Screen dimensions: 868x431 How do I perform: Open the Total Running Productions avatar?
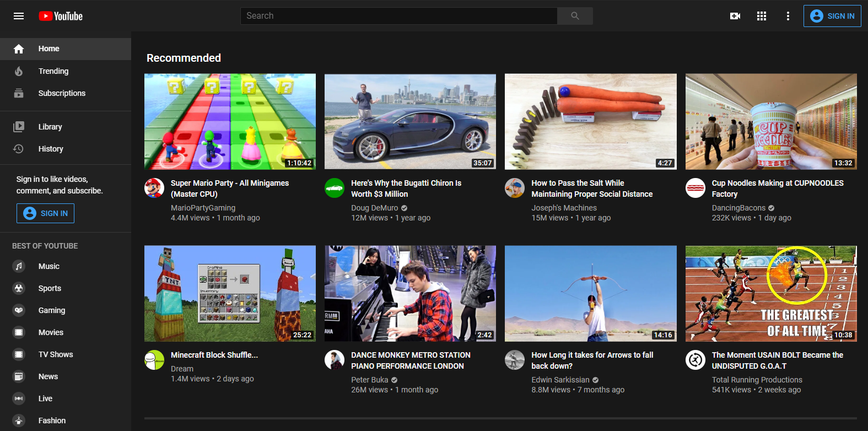pos(696,360)
